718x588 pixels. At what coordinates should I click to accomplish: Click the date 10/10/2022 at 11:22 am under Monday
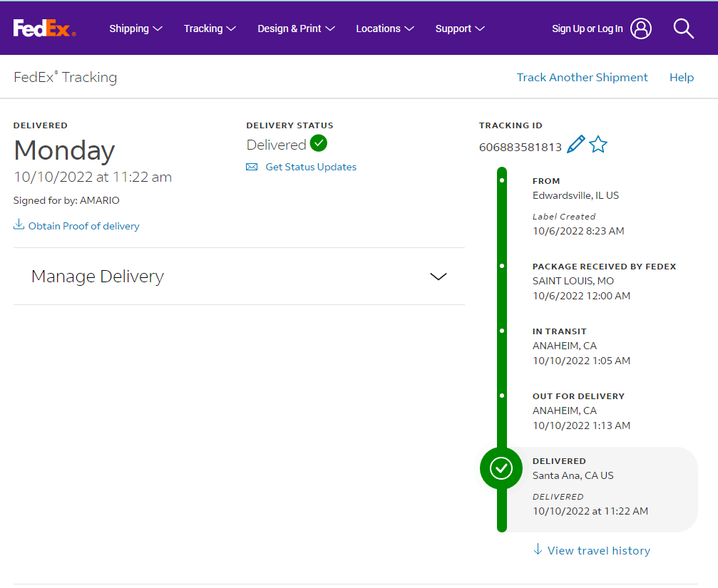[x=93, y=177]
